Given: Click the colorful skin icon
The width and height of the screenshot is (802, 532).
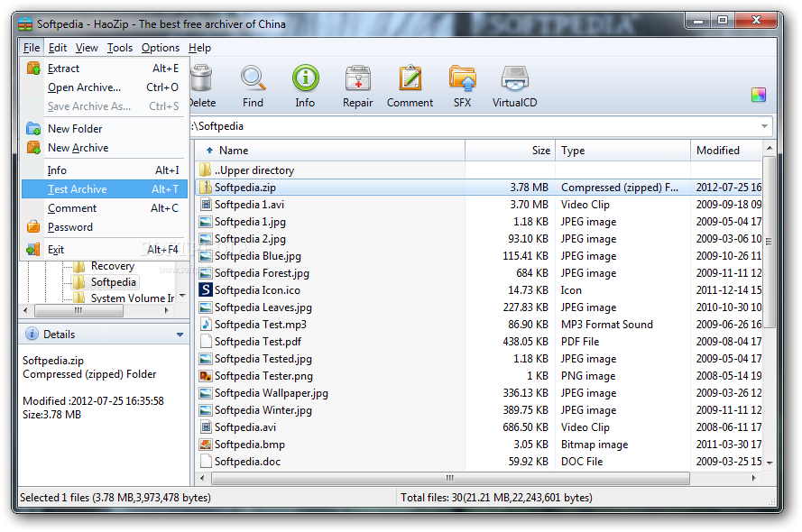Looking at the screenshot, I should 759,95.
